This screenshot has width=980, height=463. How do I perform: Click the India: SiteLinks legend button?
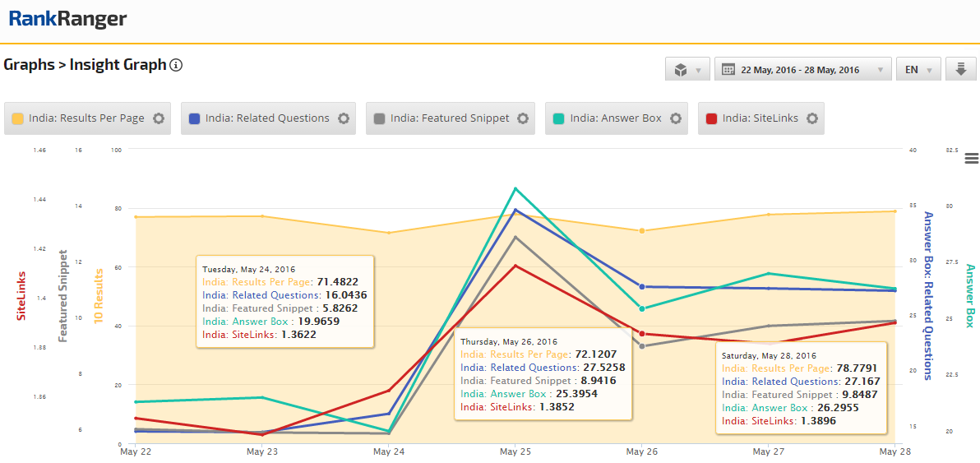760,118
